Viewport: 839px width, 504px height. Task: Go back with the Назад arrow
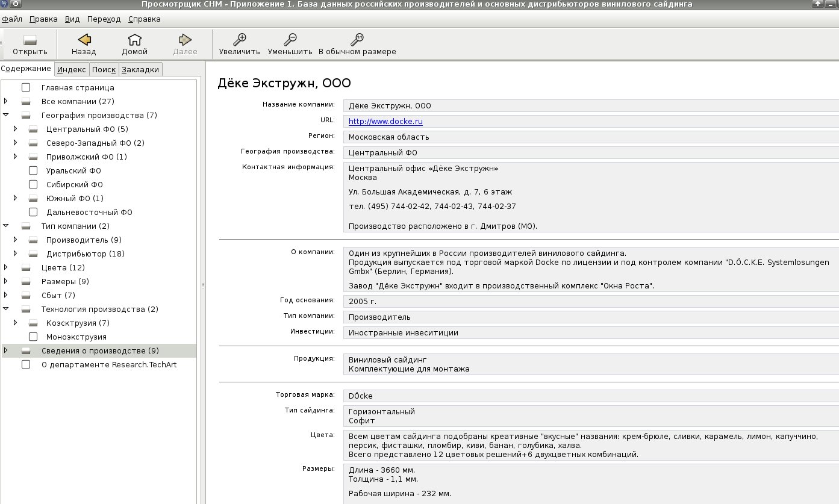pyautogui.click(x=84, y=40)
